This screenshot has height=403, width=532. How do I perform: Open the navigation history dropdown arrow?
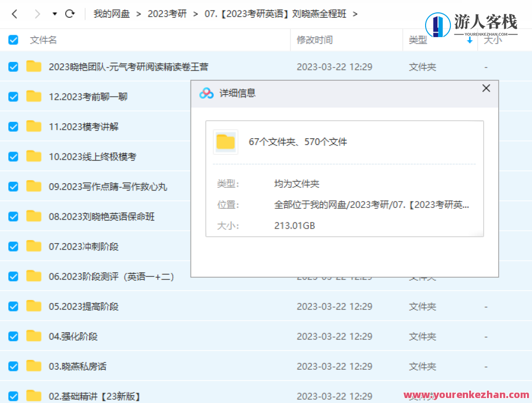pyautogui.click(x=54, y=14)
